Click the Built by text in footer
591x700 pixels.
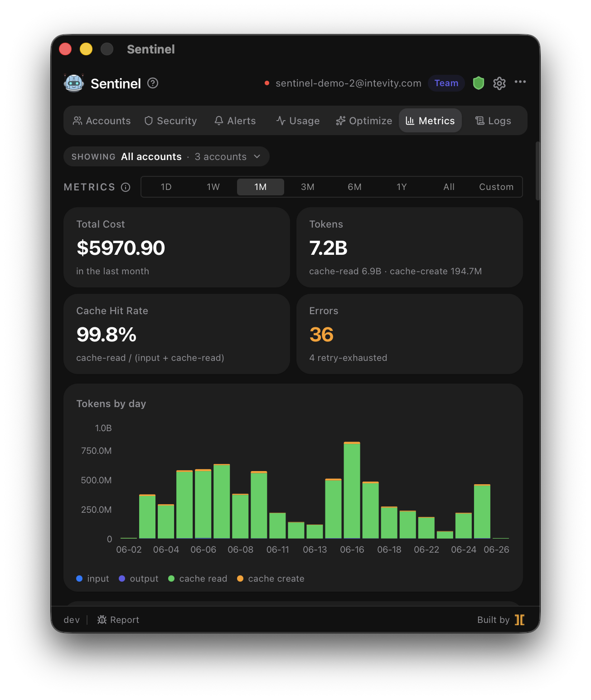(493, 620)
